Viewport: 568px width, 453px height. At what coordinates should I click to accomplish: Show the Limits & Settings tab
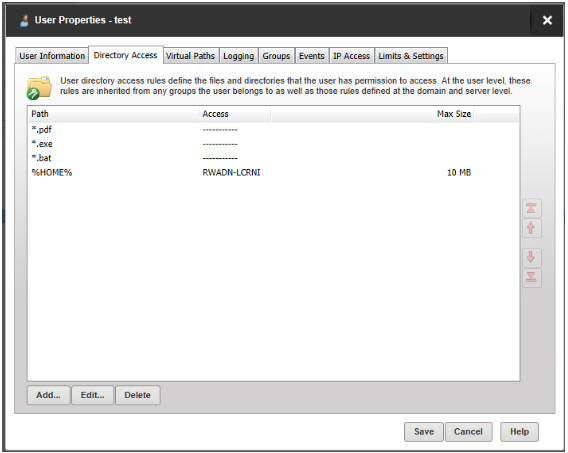[x=411, y=56]
